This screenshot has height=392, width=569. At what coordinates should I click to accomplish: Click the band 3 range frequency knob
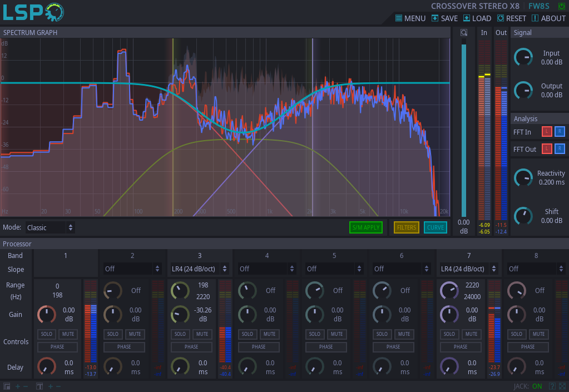pos(180,291)
